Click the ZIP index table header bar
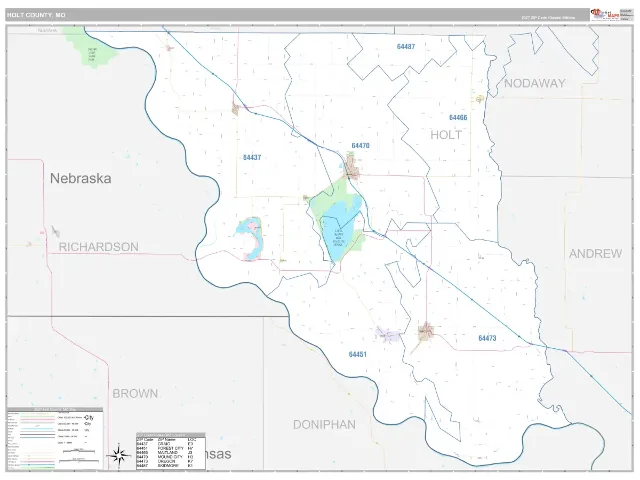 (x=171, y=435)
